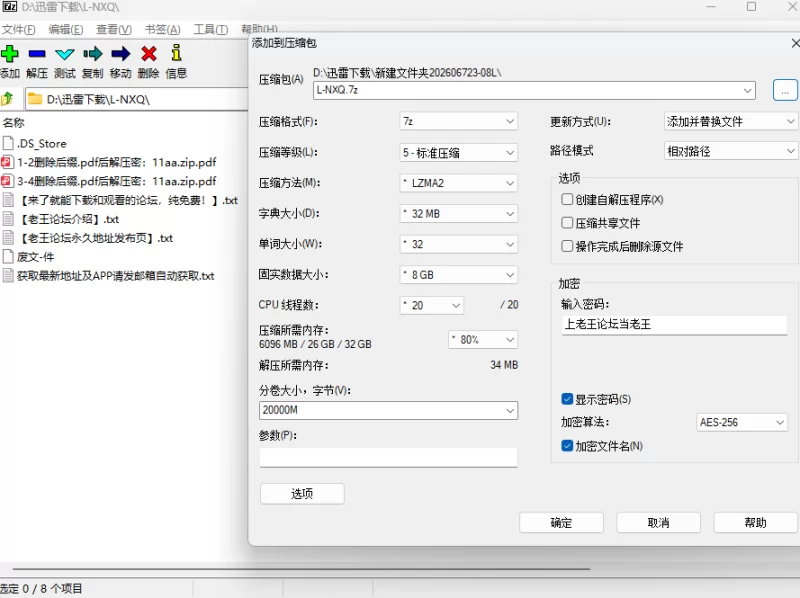This screenshot has height=598, width=800.
Task: Click the 参数(P) input field
Action: pos(388,457)
